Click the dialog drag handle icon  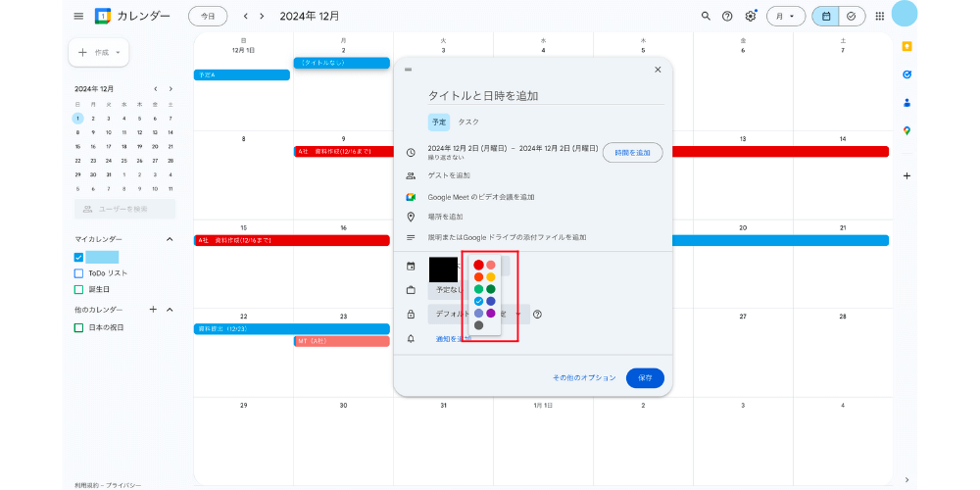(408, 70)
